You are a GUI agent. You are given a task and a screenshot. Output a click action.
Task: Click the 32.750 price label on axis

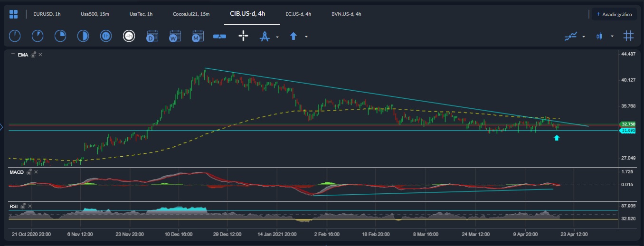pos(627,124)
